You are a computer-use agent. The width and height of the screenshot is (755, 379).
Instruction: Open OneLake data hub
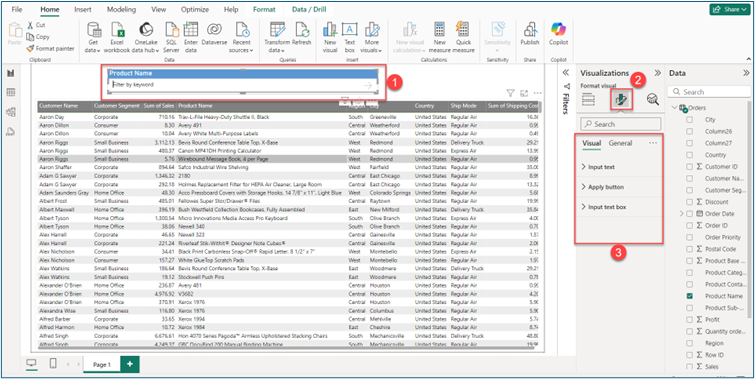146,38
